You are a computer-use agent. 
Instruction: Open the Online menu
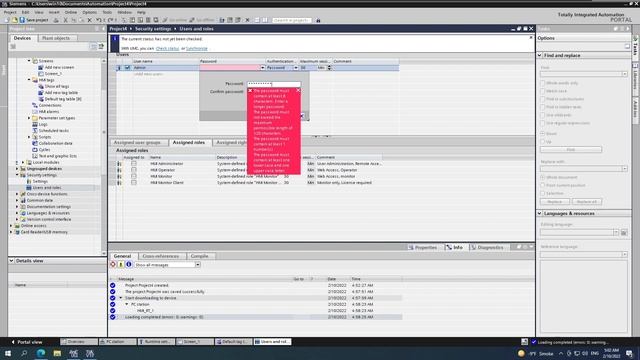coord(71,12)
